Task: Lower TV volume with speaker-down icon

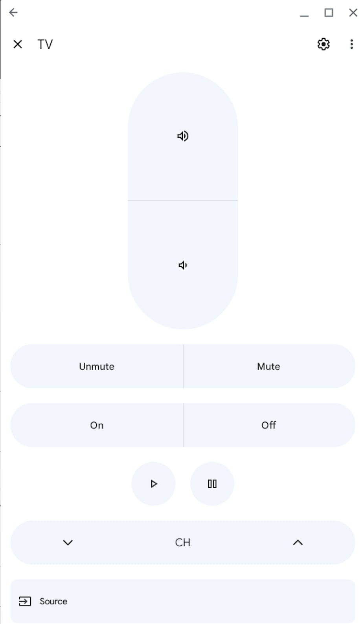Action: tap(183, 265)
